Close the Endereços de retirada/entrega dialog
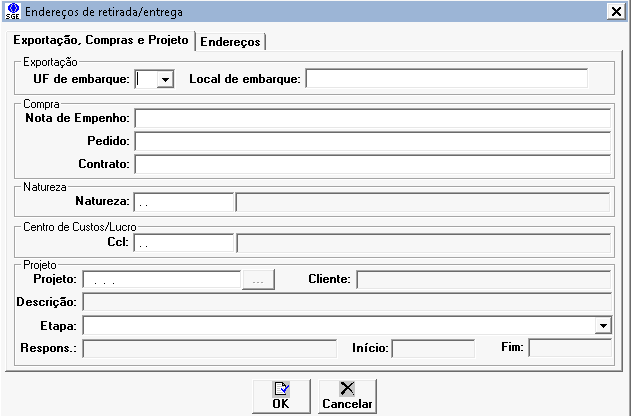The height and width of the screenshot is (416, 631). 614,10
